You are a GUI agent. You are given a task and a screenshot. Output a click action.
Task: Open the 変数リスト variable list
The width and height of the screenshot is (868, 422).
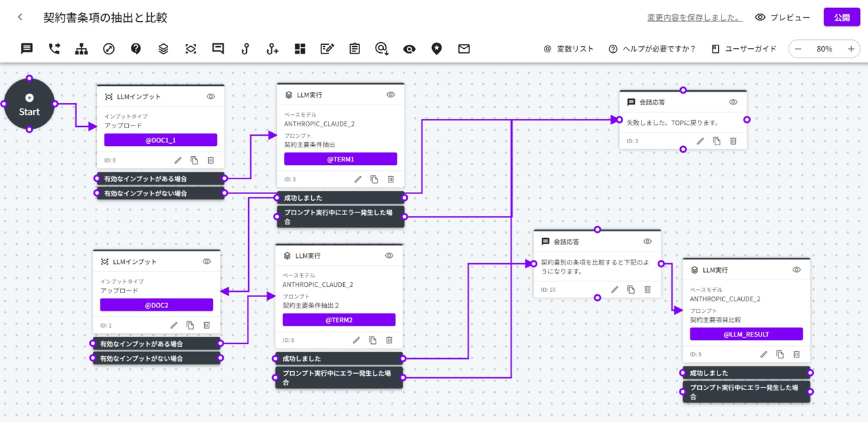(568, 49)
